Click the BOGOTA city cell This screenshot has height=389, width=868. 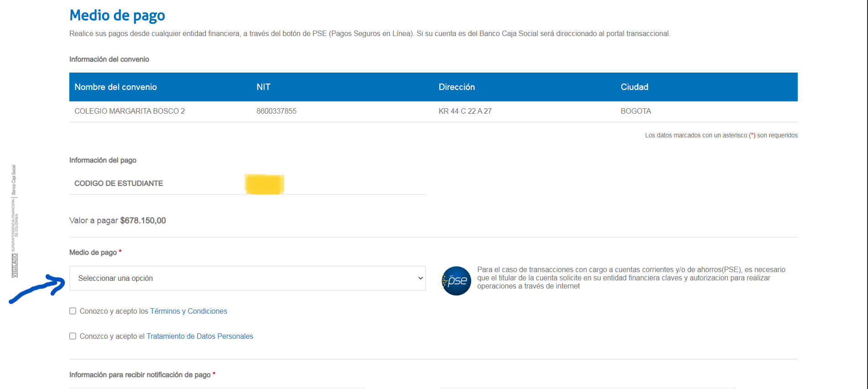(x=635, y=111)
